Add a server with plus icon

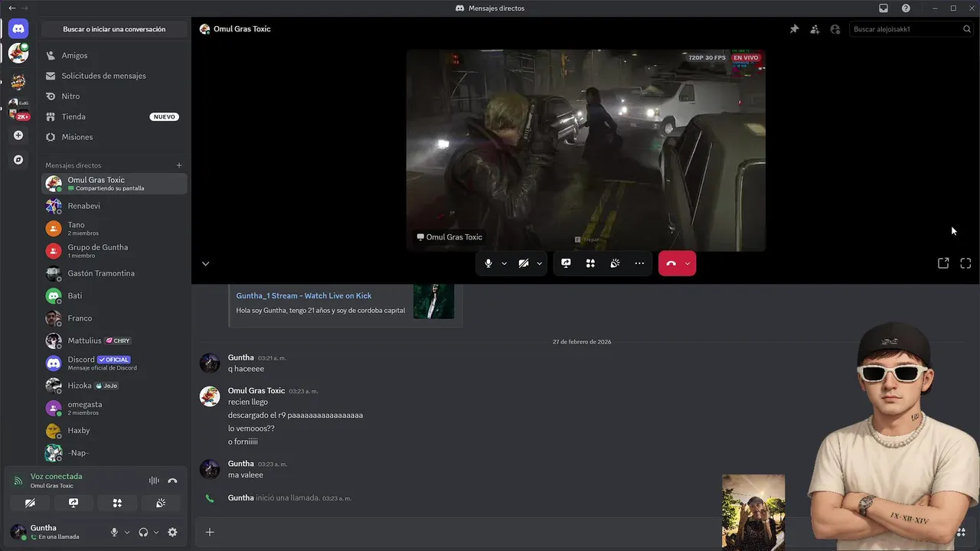18,135
